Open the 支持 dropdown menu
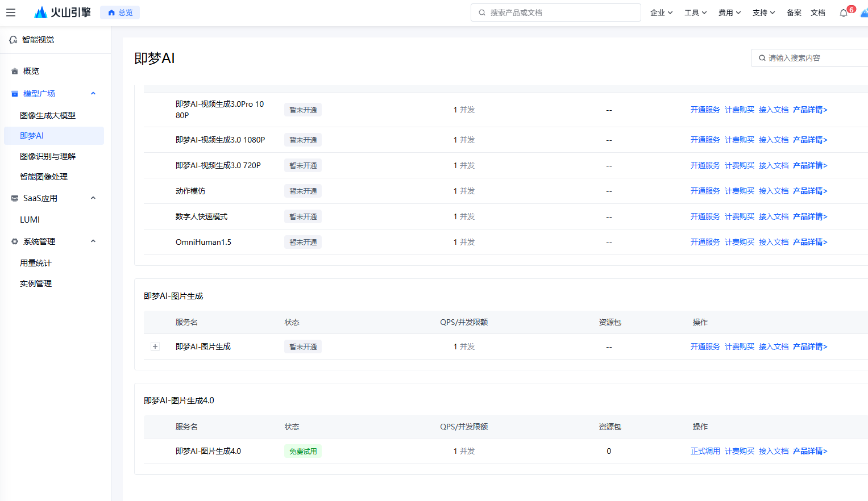The image size is (868, 501). coord(764,12)
